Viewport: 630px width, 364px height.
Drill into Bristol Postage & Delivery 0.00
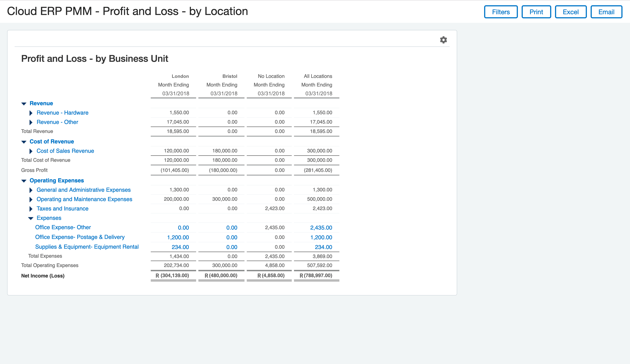[232, 237]
